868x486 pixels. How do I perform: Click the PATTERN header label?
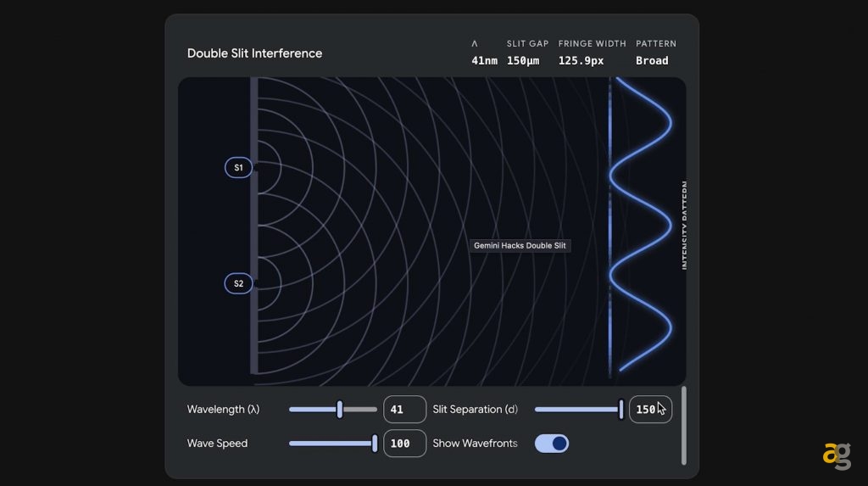656,43
